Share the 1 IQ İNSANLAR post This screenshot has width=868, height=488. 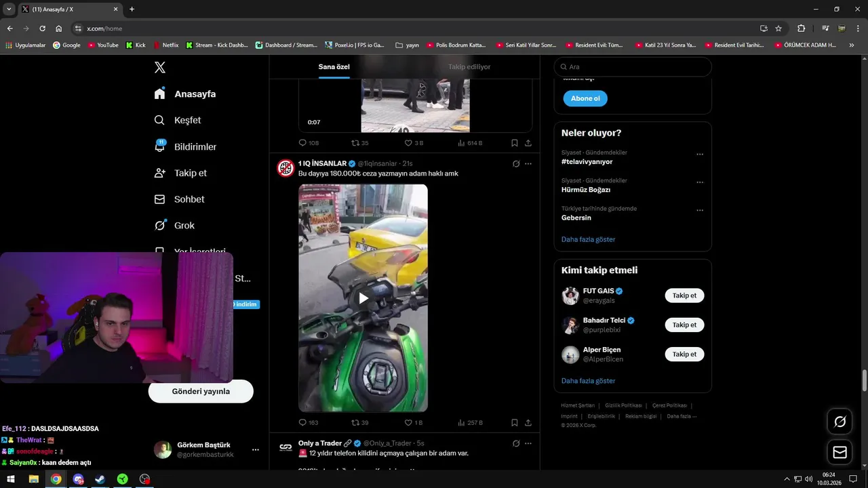tap(528, 422)
